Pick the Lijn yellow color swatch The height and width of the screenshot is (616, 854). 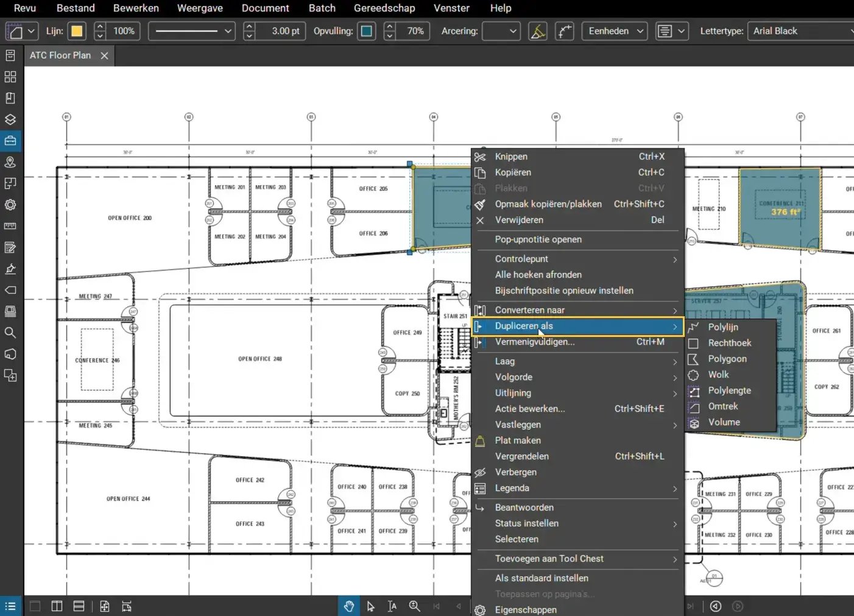(x=77, y=31)
